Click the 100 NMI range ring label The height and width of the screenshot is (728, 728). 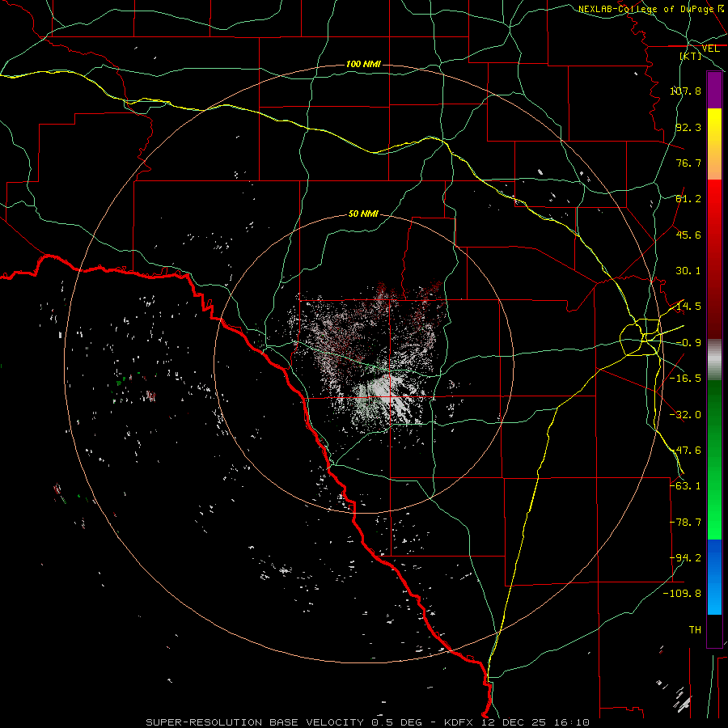coord(363,64)
